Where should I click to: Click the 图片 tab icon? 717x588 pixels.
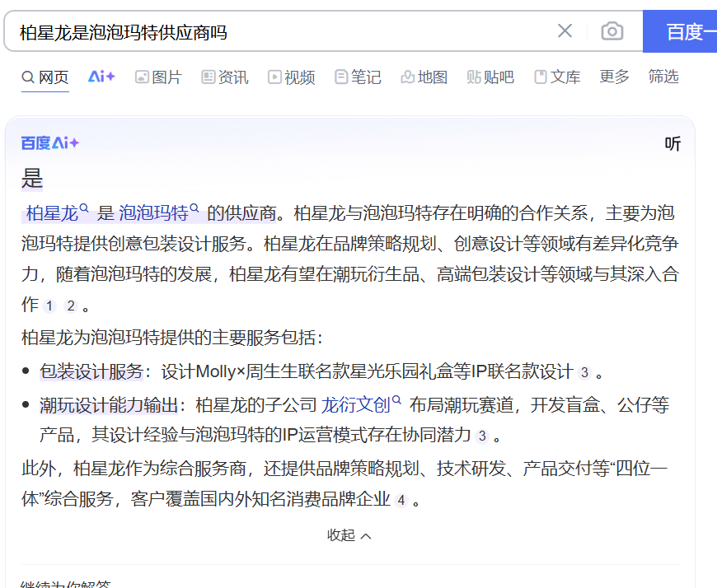[142, 77]
